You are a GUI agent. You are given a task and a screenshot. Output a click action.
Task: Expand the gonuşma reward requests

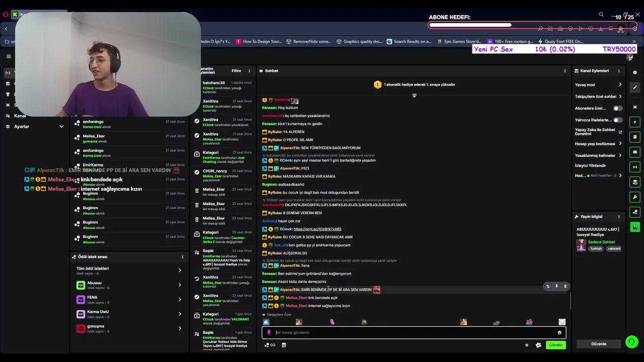point(130,328)
